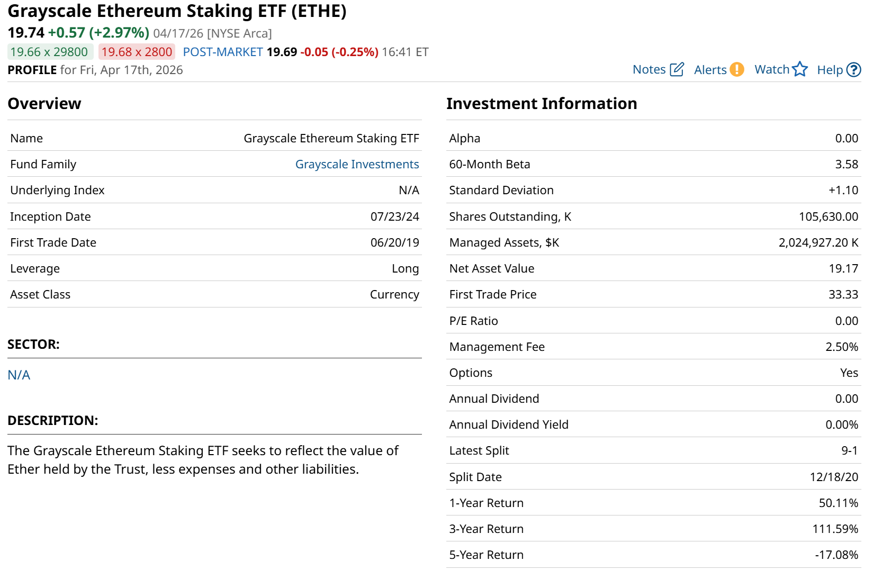Click the red ask box 19.68 x 2800
Image resolution: width=891 pixels, height=588 pixels.
pos(137,52)
